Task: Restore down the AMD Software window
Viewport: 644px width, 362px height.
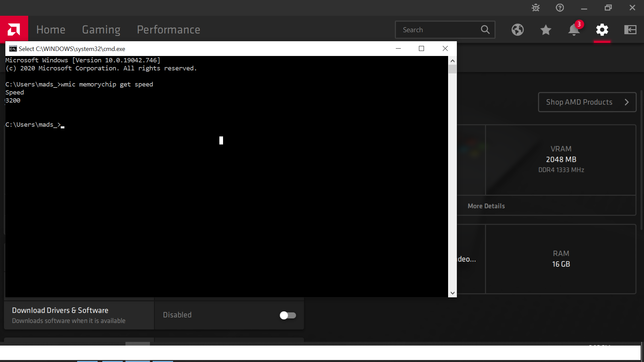Action: [x=608, y=8]
